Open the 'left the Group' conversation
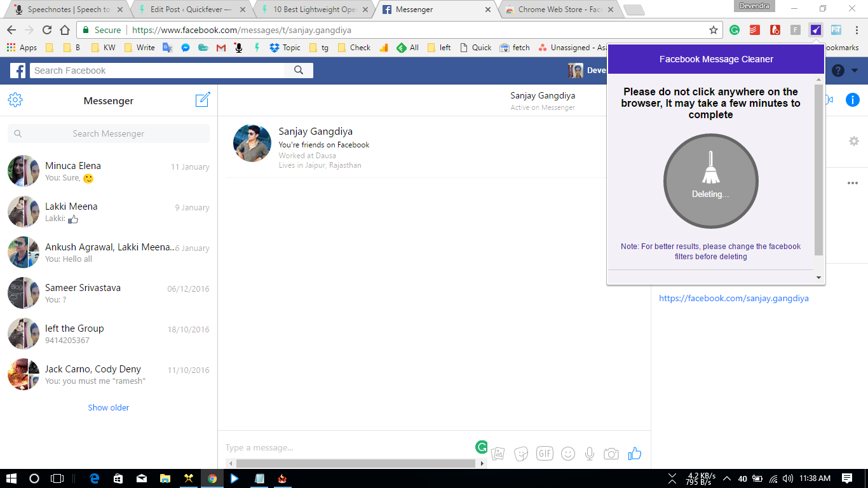 click(109, 334)
